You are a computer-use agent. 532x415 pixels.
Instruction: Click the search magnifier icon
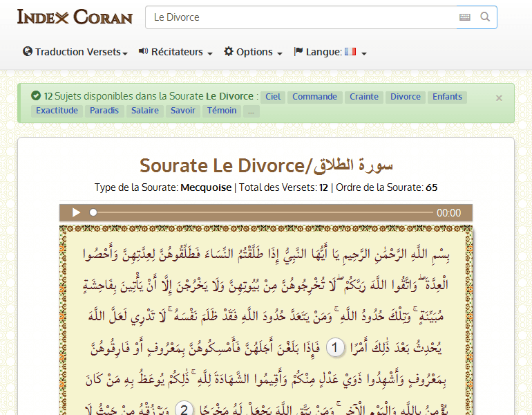tap(485, 17)
